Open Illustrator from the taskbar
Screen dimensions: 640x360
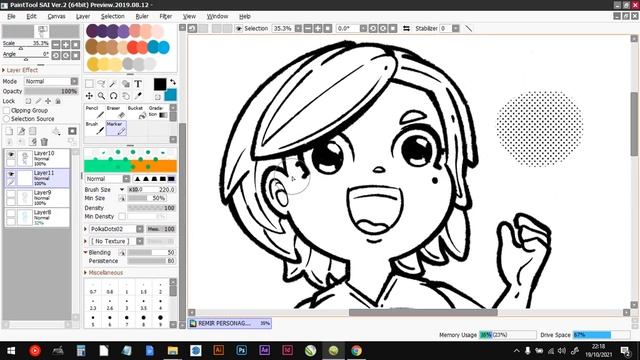[x=219, y=350]
